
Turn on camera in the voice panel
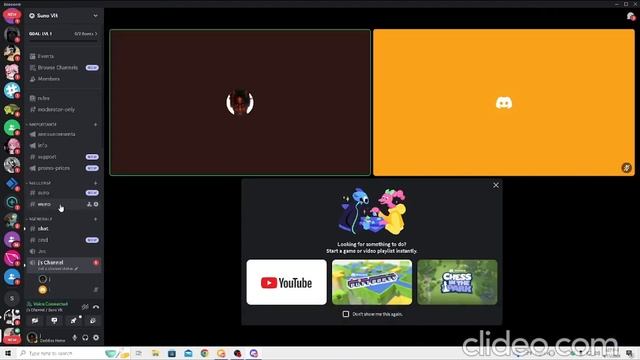(35, 321)
